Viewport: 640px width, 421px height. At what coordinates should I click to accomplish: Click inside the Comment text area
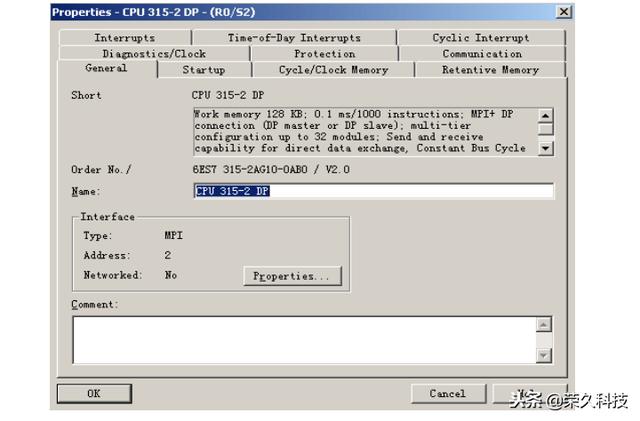pyautogui.click(x=304, y=340)
